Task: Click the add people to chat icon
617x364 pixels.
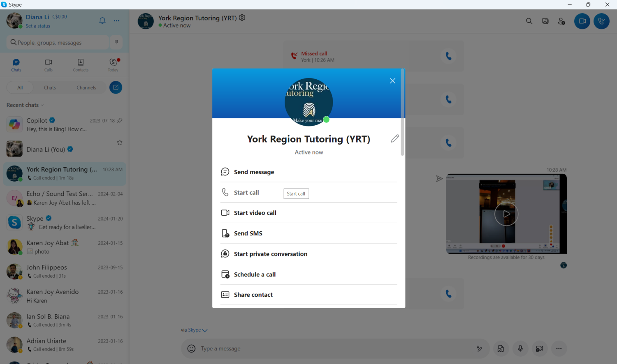Action: [x=561, y=21]
